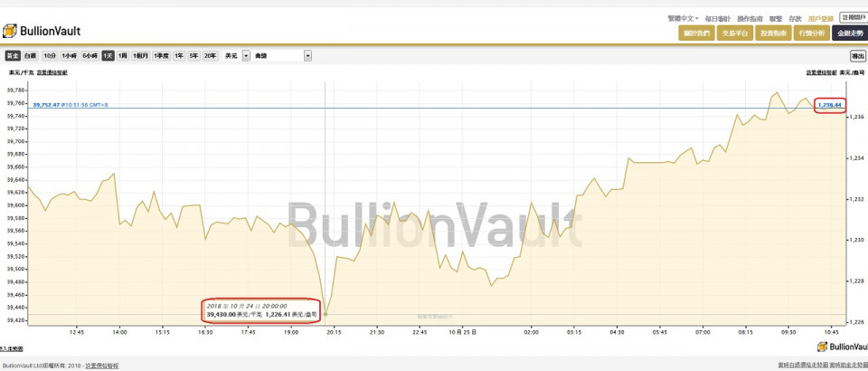Click the 02:00 time axis label
This screenshot has width=868, height=371.
[531, 332]
